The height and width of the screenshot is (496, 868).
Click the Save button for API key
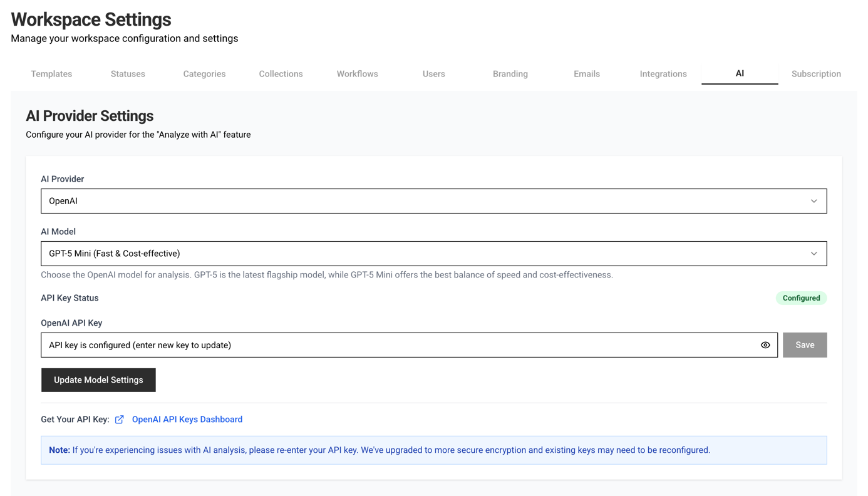pos(805,345)
